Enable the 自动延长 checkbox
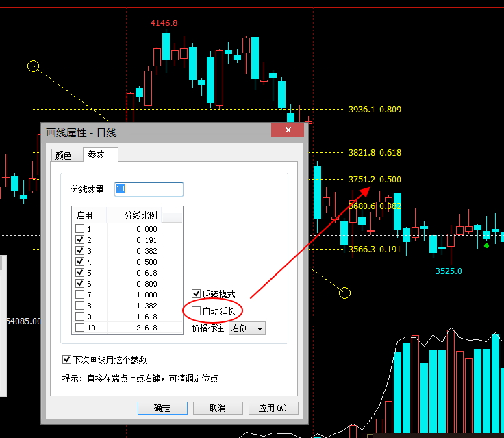 click(197, 311)
